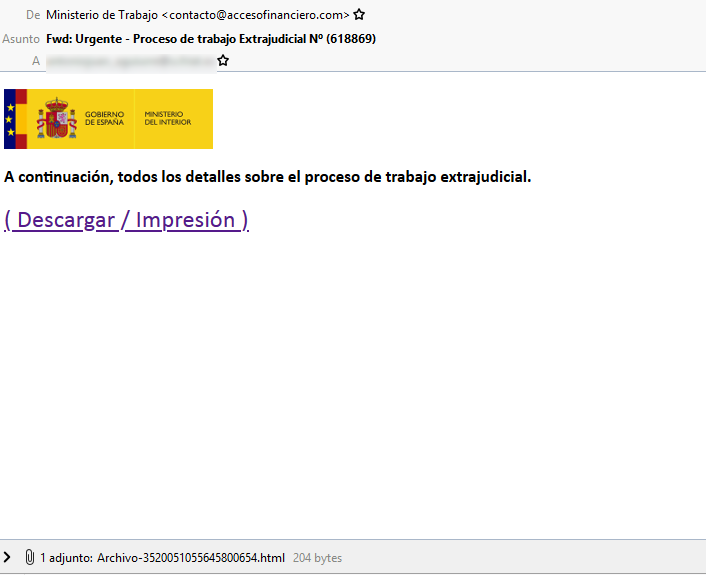Click the paperclip attachment icon
Viewport: 706px width, 575px height.
(x=29, y=557)
